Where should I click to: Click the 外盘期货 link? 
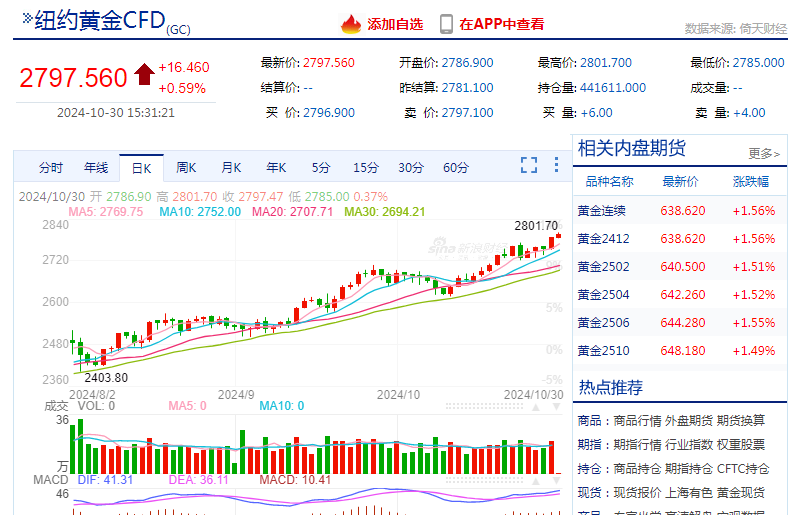(x=689, y=420)
